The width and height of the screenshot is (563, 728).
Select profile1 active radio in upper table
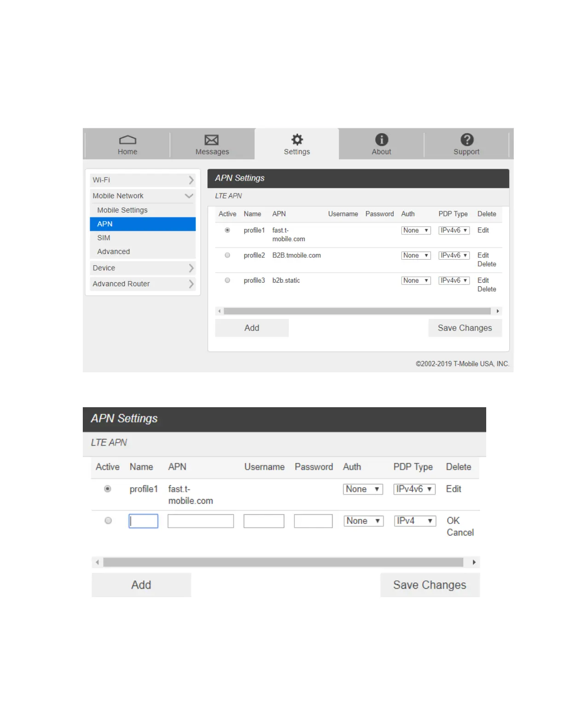[227, 230]
